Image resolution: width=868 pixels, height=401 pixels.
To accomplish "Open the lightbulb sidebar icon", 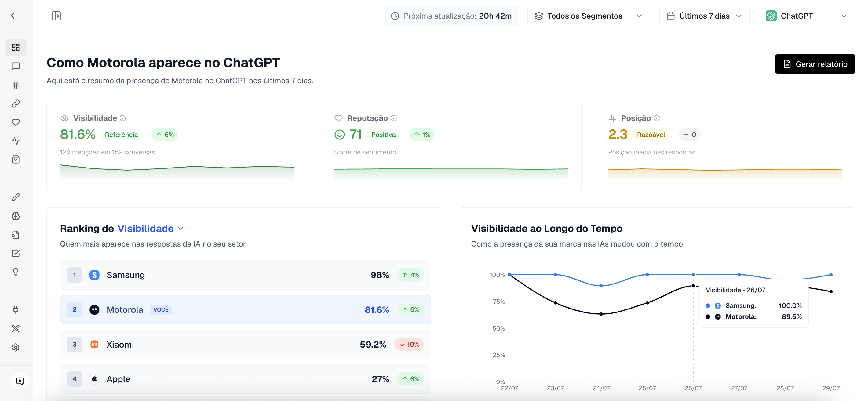I will pos(16,272).
